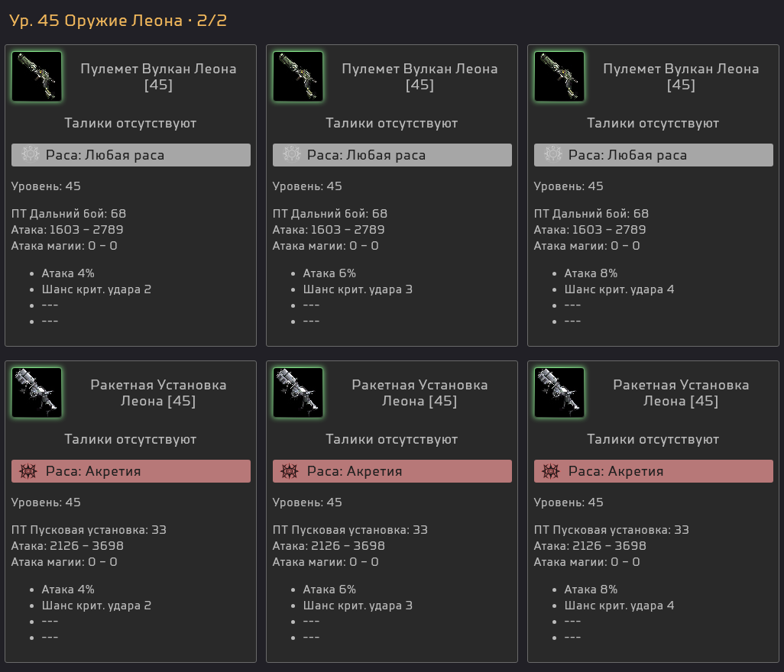
Task: Click the title Пулемет Вулкан Леона [45] in the Атака 8% card
Action: click(x=681, y=76)
